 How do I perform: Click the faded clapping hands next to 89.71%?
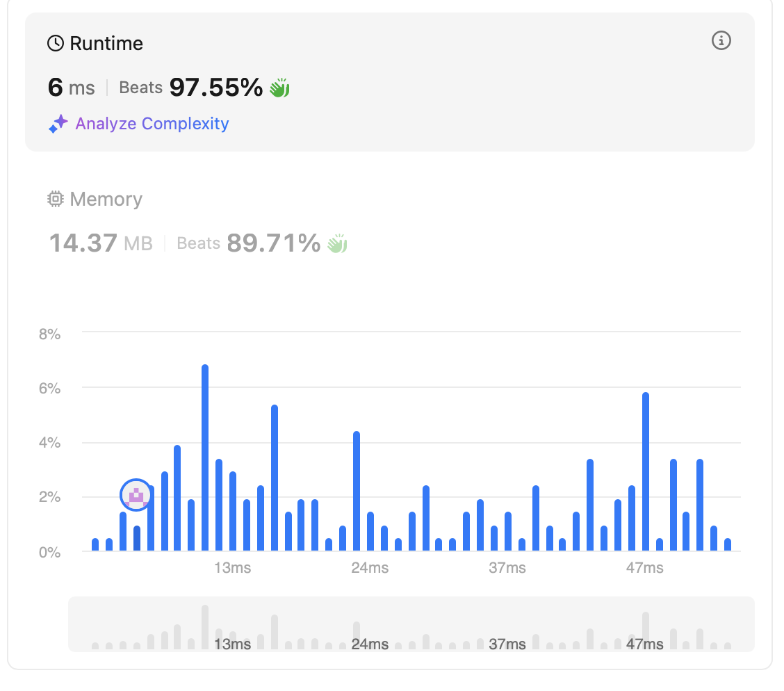click(337, 244)
